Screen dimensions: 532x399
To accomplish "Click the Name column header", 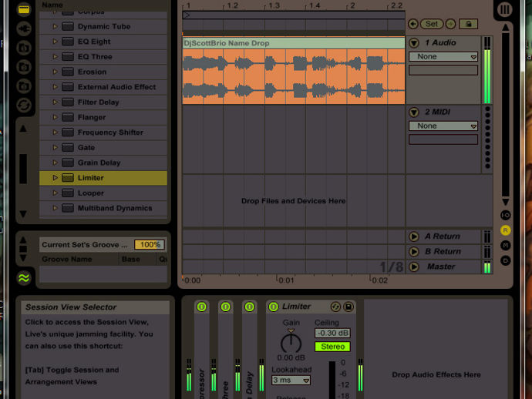I will coord(103,5).
